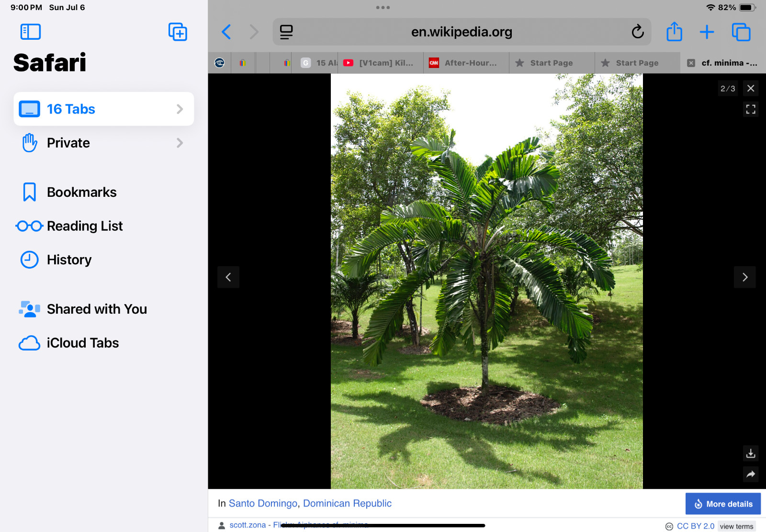Switch to the first Start Page tab

point(552,63)
